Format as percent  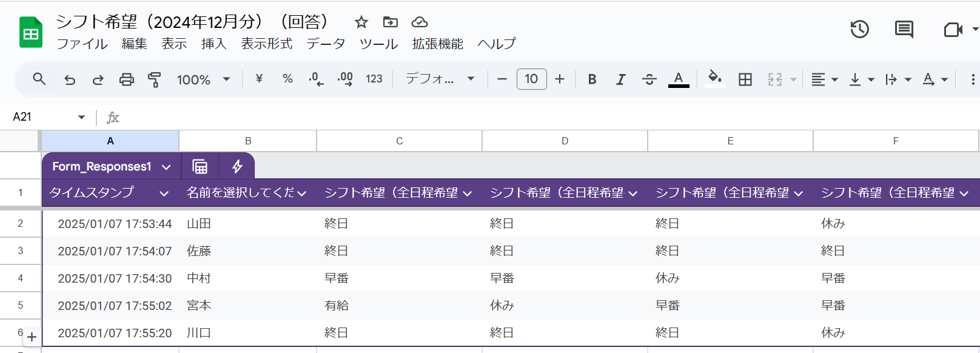click(x=287, y=79)
